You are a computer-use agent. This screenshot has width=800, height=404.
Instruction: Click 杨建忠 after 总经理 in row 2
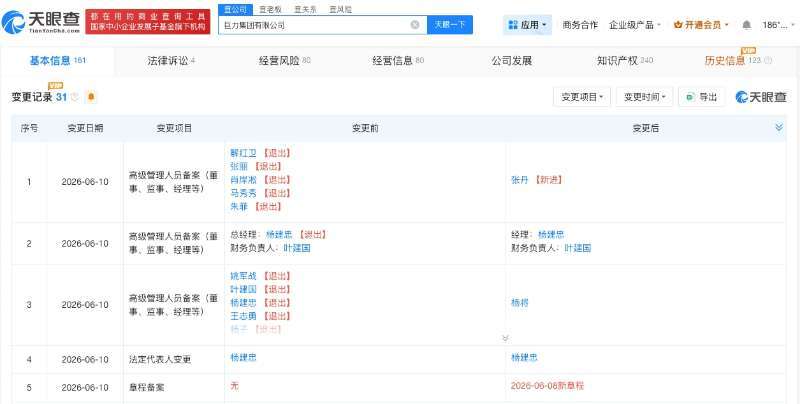279,235
